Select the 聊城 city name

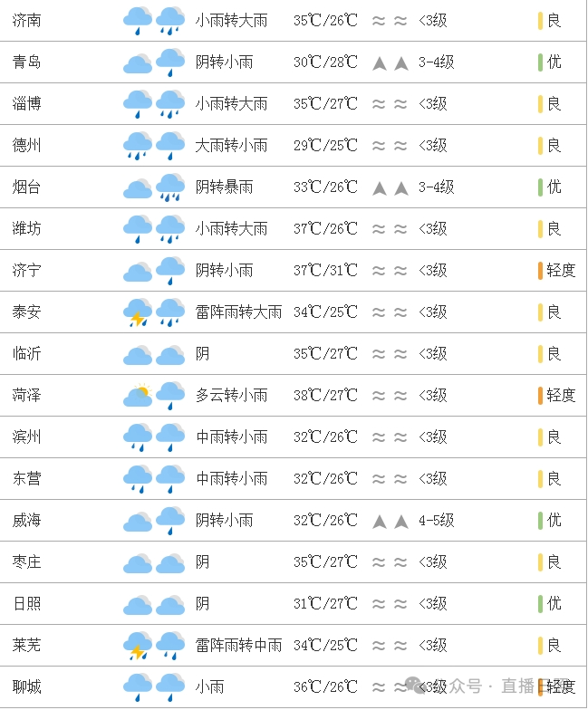coord(27,687)
